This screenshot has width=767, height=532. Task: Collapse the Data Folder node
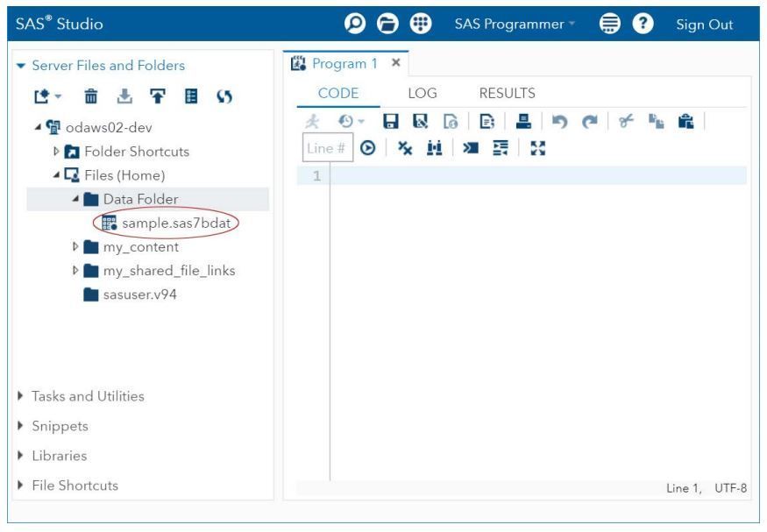[x=75, y=199]
